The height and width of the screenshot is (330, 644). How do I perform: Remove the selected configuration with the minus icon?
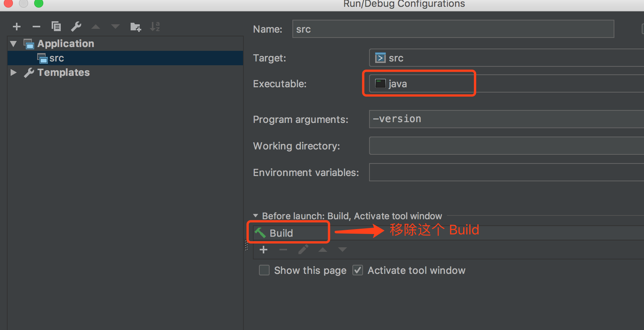coord(36,27)
